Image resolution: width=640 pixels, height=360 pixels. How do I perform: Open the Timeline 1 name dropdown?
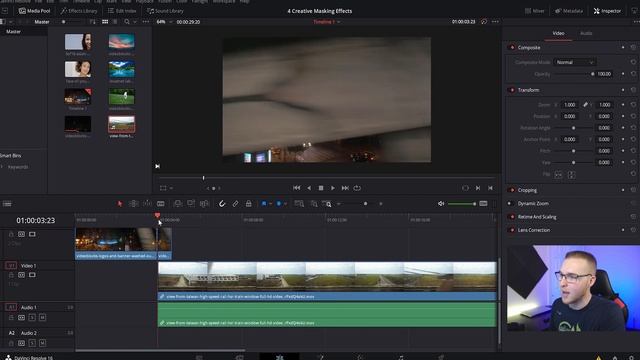point(327,22)
